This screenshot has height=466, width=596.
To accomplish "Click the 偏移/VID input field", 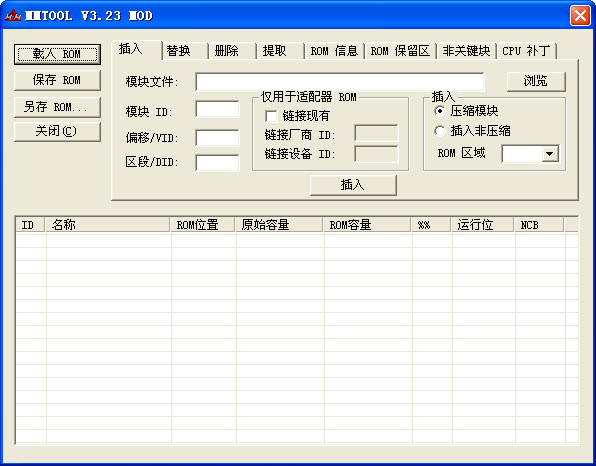I will pyautogui.click(x=217, y=137).
